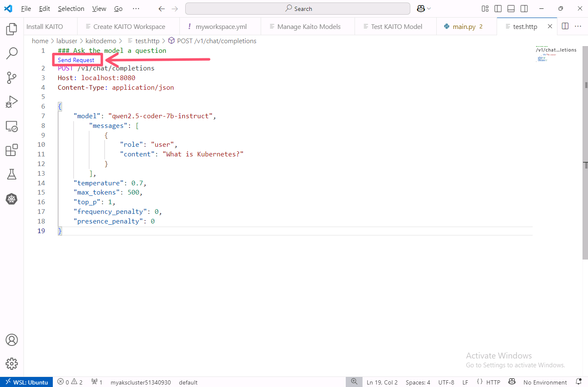Open the Testing beaker view

(x=12, y=174)
